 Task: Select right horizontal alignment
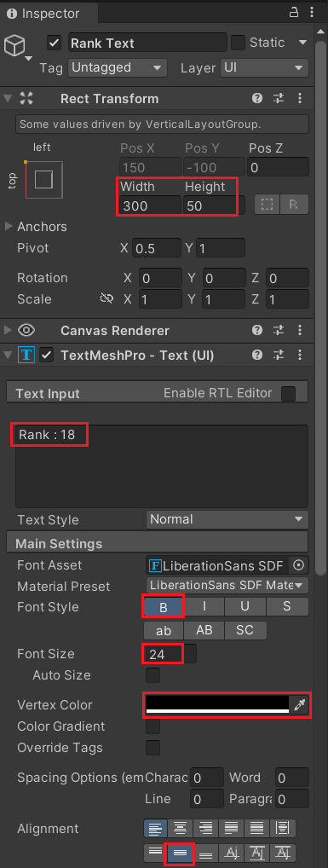pyautogui.click(x=206, y=829)
